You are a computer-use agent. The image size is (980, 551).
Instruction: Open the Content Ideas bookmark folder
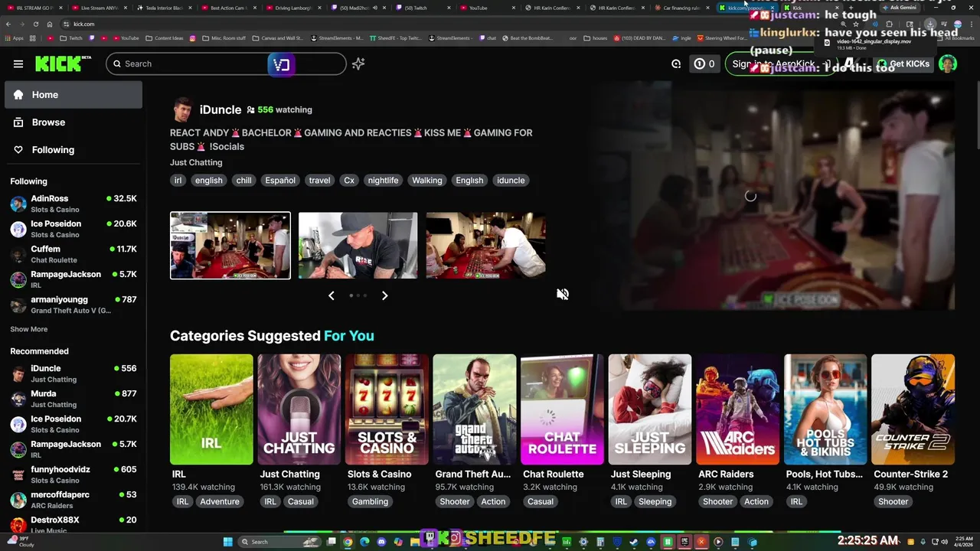tap(165, 38)
